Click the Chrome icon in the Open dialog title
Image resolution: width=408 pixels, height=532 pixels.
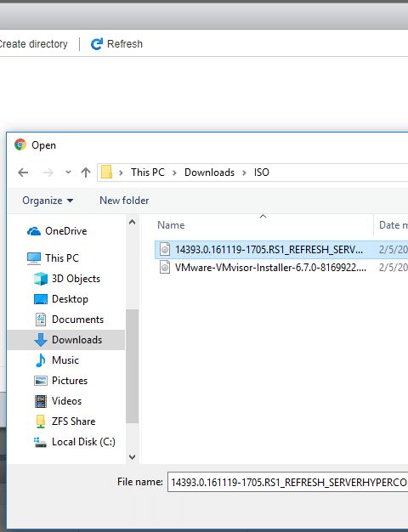(20, 144)
